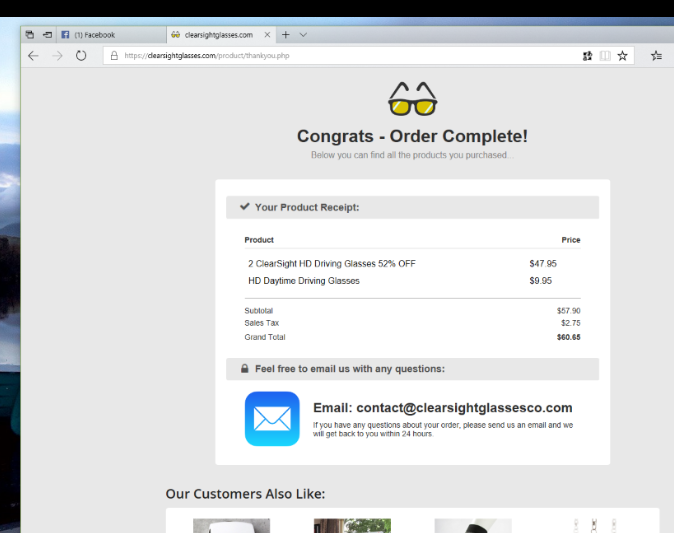The width and height of the screenshot is (674, 533).
Task: Open the tabs you've set aside
Action: 30,35
